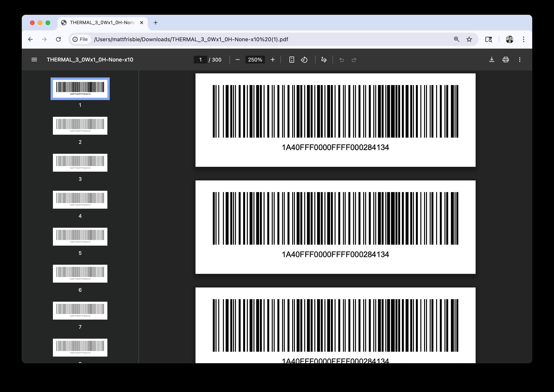
Task: Reload the page
Action: click(58, 39)
